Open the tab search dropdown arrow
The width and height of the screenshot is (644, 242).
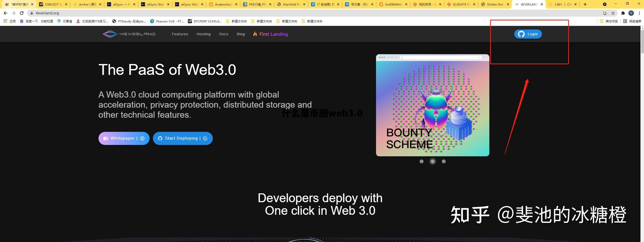605,4
